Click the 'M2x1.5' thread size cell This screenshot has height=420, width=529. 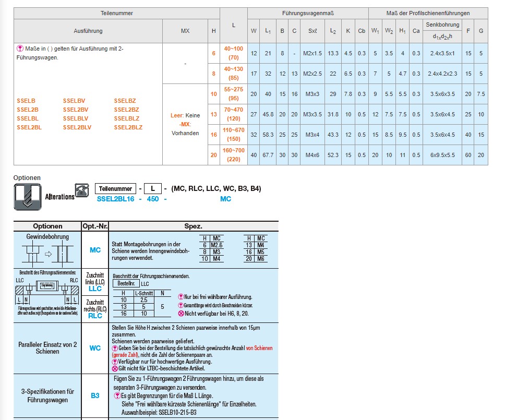pos(312,53)
